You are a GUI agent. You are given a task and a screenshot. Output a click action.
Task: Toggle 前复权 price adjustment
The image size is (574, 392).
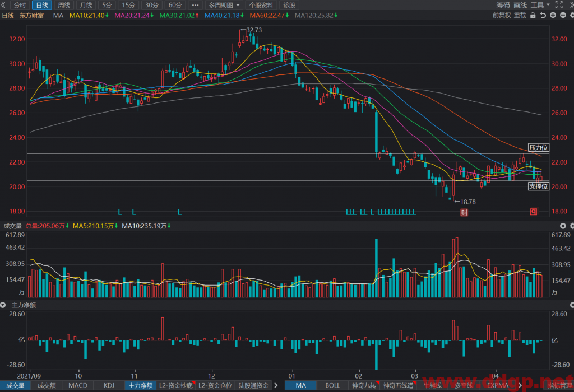tap(502, 15)
